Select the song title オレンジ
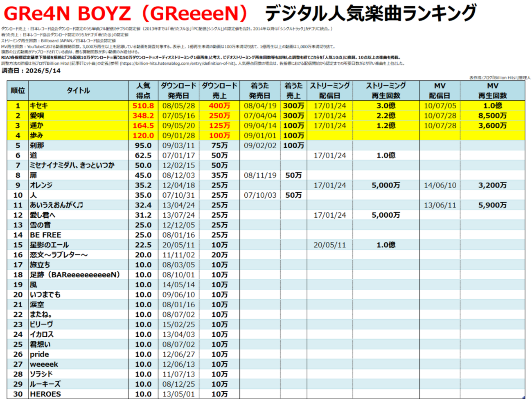 pos(41,185)
